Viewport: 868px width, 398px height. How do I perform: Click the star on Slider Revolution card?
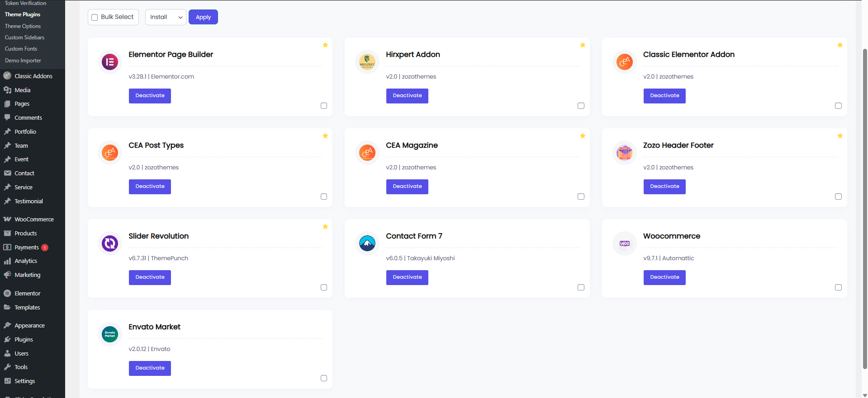[x=325, y=226]
